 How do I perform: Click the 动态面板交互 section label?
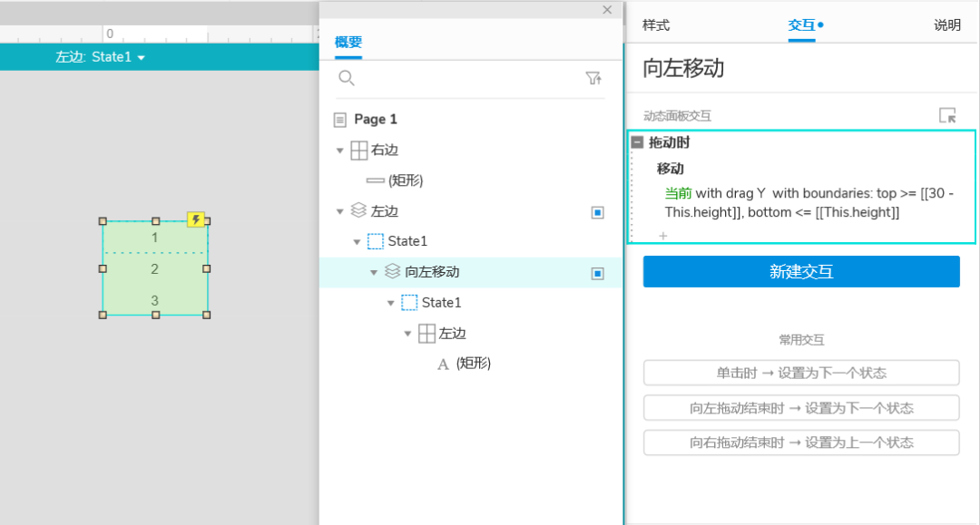(x=677, y=115)
